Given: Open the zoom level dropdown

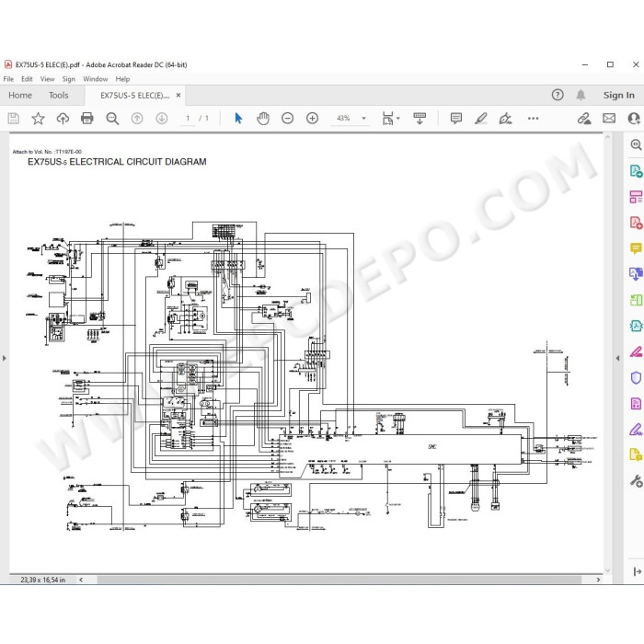Looking at the screenshot, I should click(363, 119).
